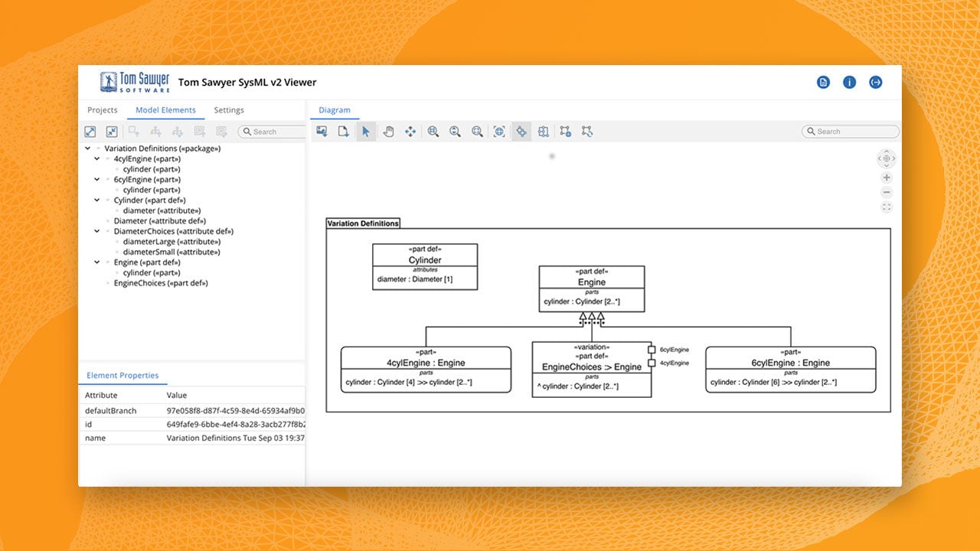Zoom in with the canvas plus button
Screen dimensions: 980x551
click(887, 178)
